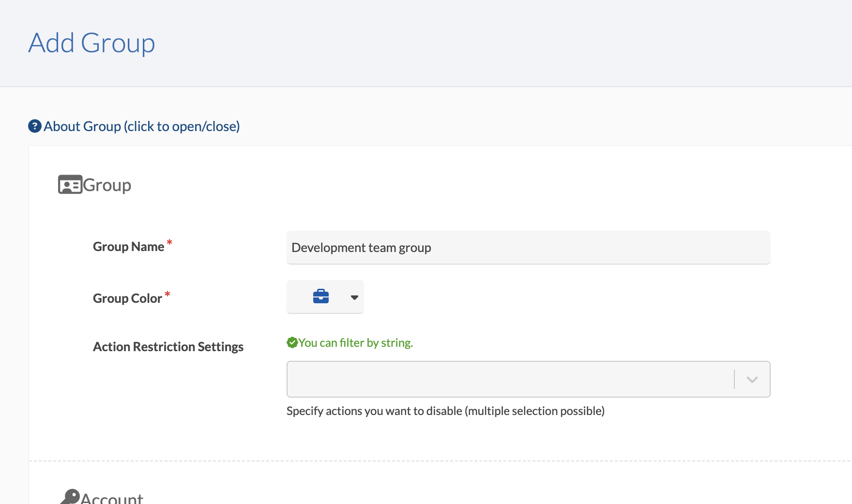Image resolution: width=852 pixels, height=504 pixels.
Task: Click the Action Restriction Settings label
Action: coord(168,347)
